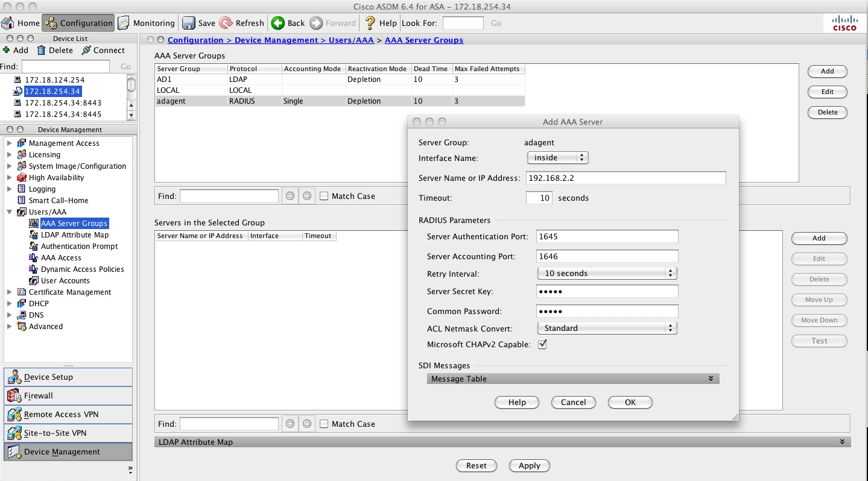Expand Licensing tree arrow

point(9,154)
